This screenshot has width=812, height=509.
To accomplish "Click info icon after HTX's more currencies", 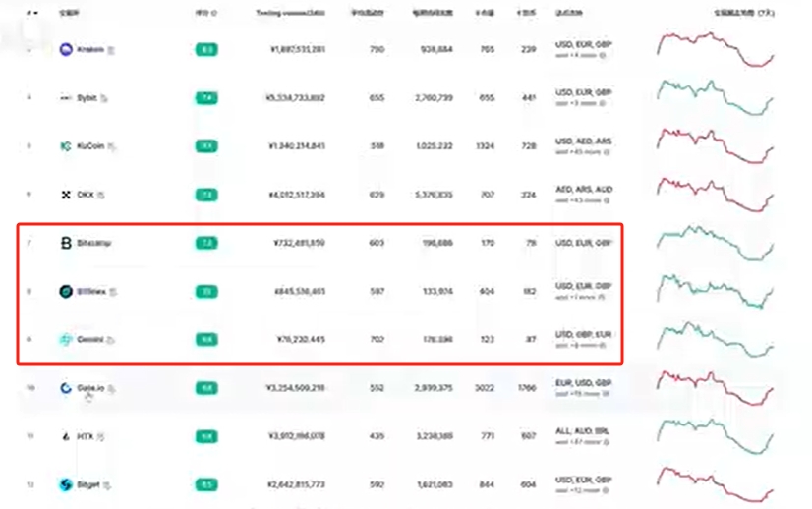I will coord(607,442).
